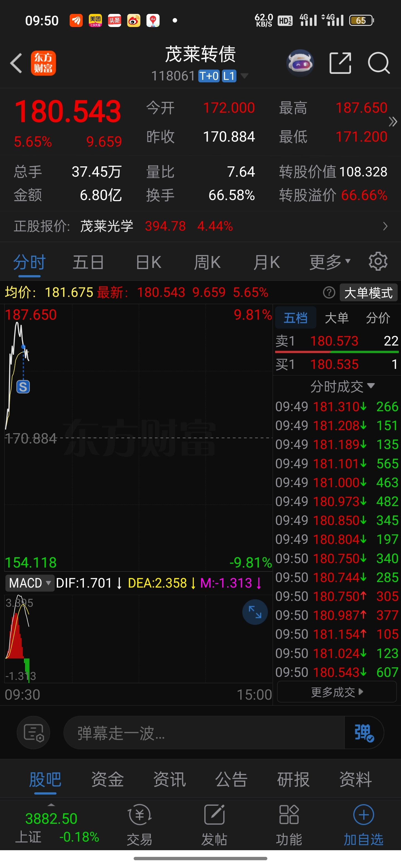The image size is (401, 868).
Task: Switch to the 月K chart tab
Action: [266, 262]
